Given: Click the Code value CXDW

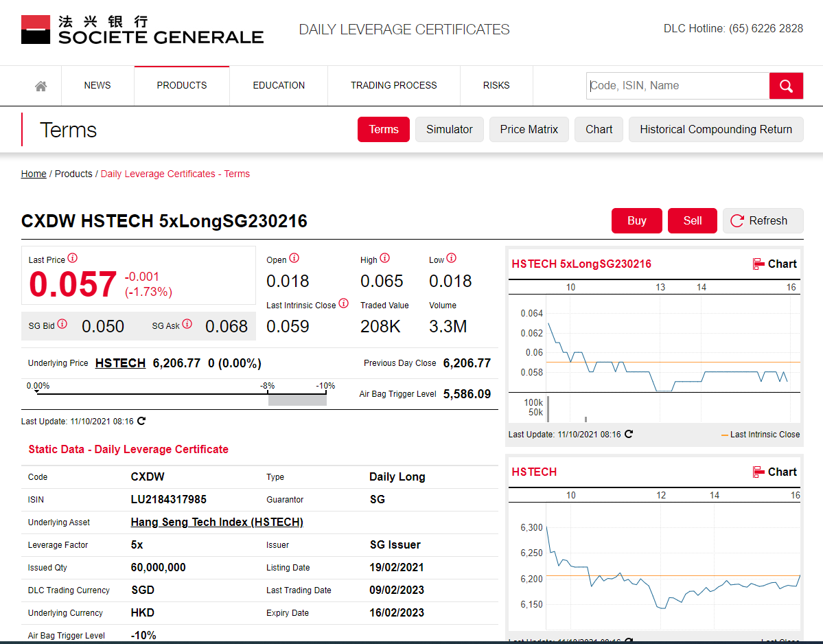Looking at the screenshot, I should pyautogui.click(x=148, y=476).
